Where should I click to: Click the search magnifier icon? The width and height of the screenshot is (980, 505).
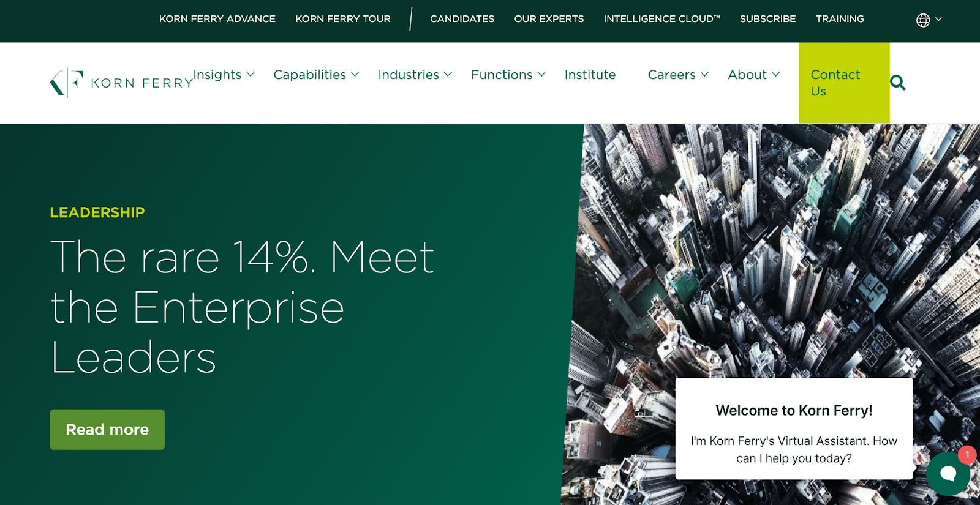(x=897, y=82)
